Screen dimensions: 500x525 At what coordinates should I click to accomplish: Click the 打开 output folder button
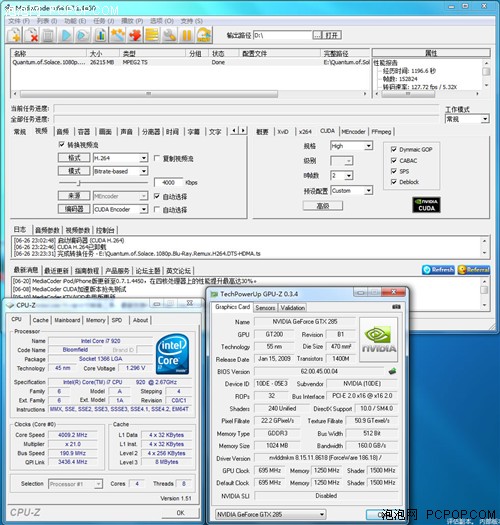[x=332, y=35]
